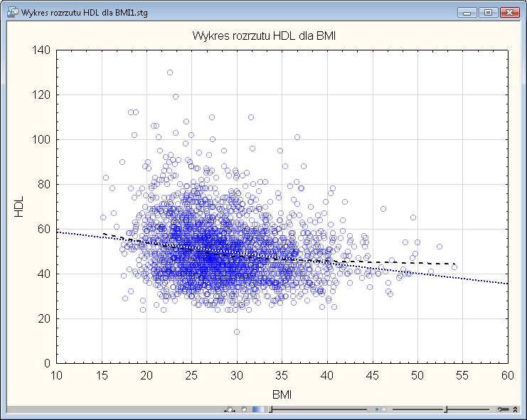Click the x-axis value 20

pos(147,375)
